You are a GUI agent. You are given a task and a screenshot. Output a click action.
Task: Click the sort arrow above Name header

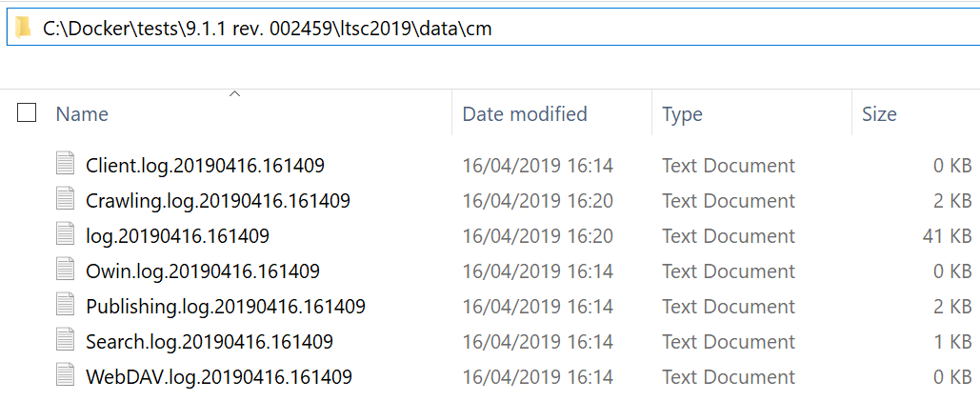234,94
